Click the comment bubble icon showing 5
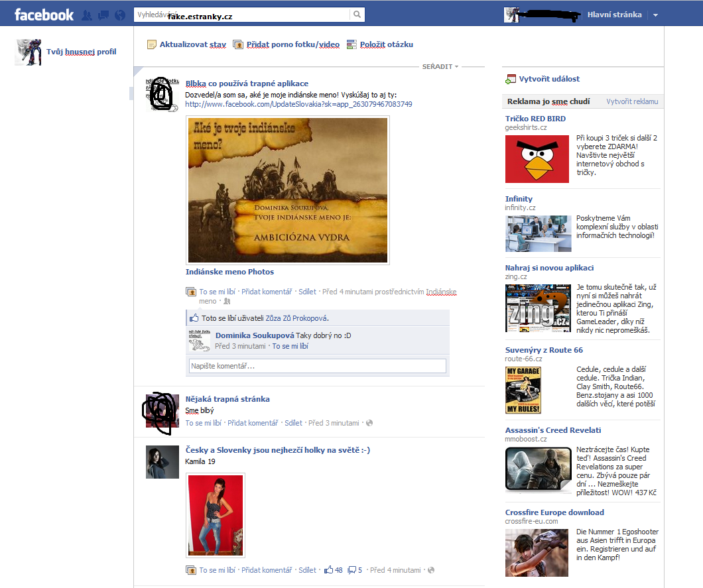703x588 pixels. (x=351, y=569)
